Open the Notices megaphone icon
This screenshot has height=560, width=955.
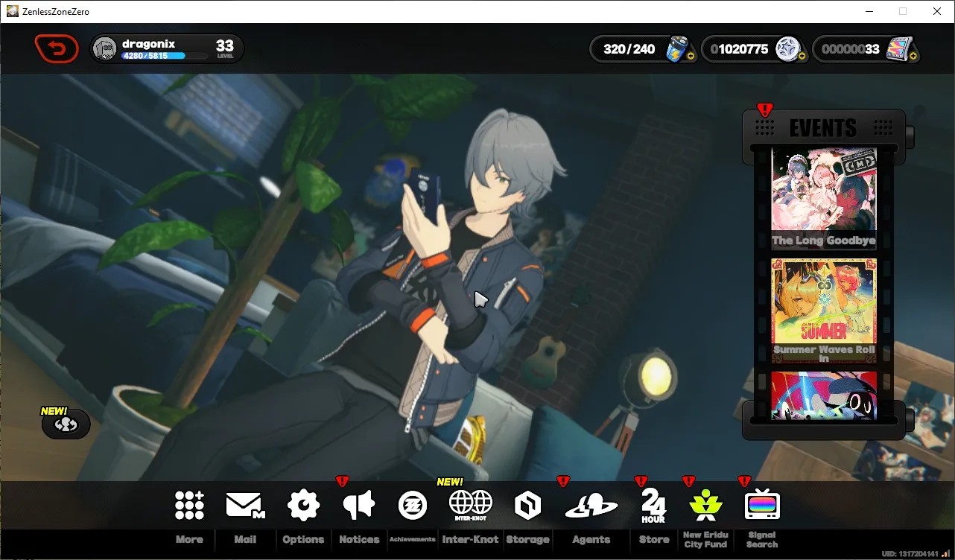[359, 506]
